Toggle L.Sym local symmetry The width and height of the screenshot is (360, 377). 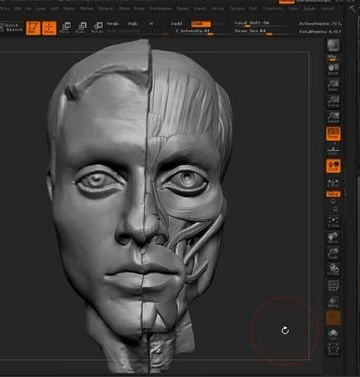(x=333, y=183)
